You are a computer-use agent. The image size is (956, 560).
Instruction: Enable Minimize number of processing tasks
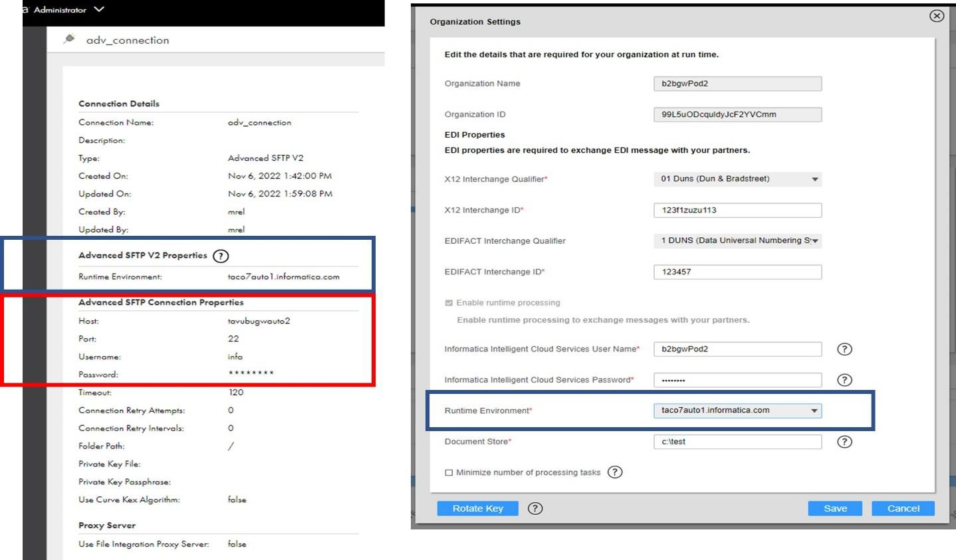pyautogui.click(x=449, y=472)
